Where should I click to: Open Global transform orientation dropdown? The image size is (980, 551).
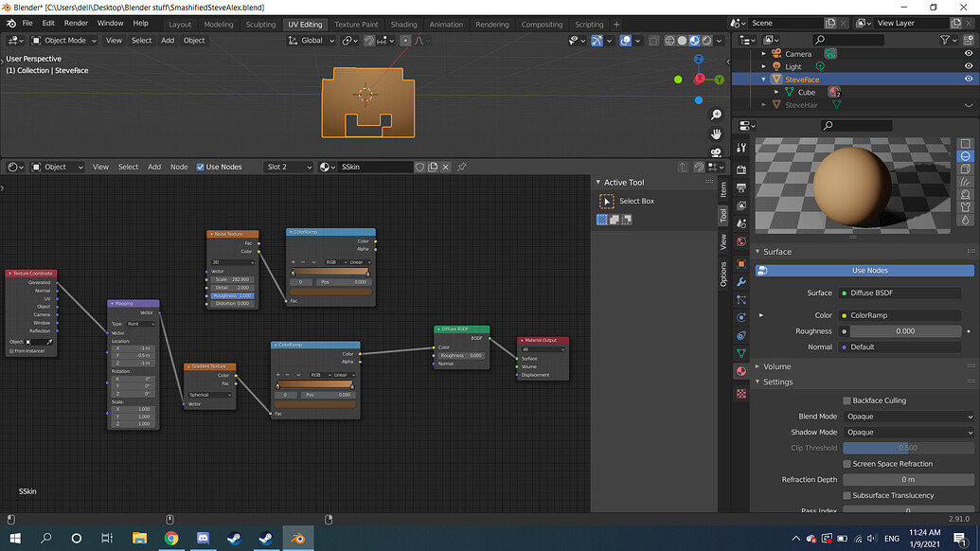point(311,41)
